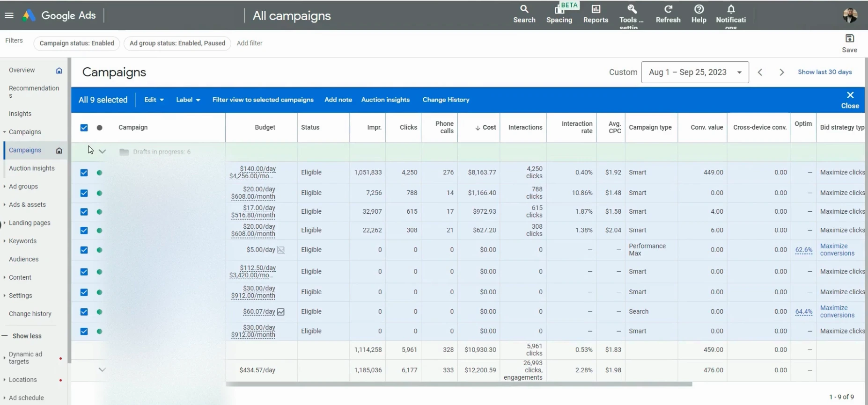Toggle the select-all campaigns checkbox
The width and height of the screenshot is (868, 405).
(84, 128)
